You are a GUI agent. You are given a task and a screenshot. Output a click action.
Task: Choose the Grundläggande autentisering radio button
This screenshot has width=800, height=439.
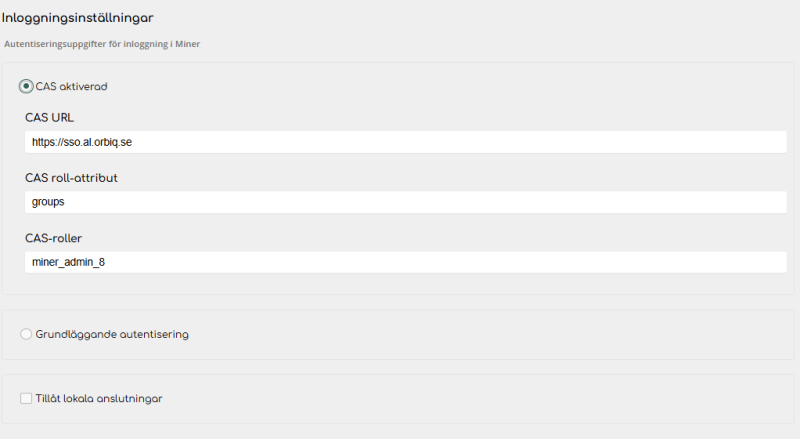click(x=26, y=334)
